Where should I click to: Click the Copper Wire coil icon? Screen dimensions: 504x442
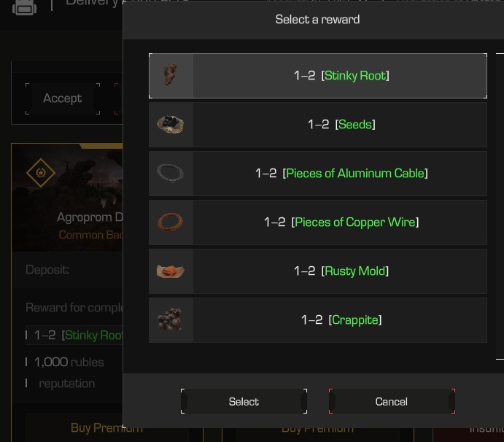(x=171, y=222)
